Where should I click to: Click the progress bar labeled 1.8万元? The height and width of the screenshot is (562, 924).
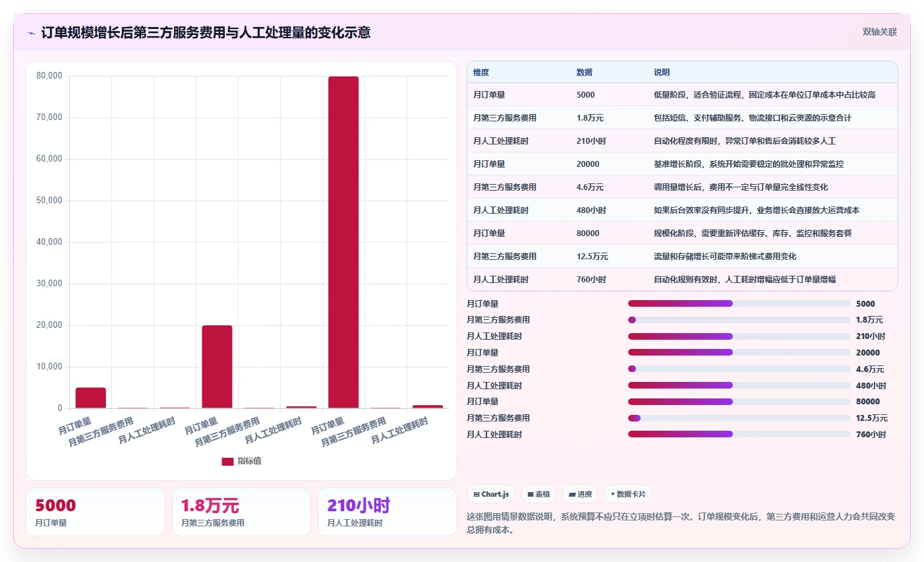(739, 320)
